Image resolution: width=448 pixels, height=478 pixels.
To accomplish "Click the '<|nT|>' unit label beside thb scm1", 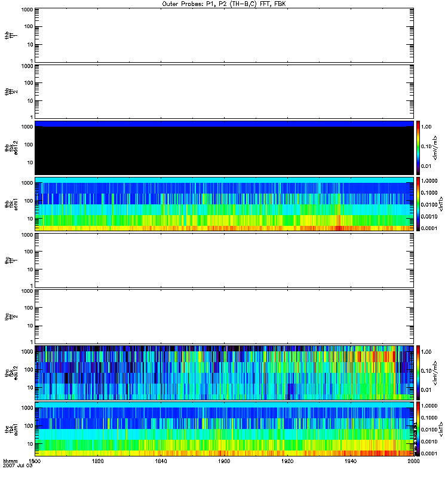I will (x=441, y=204).
